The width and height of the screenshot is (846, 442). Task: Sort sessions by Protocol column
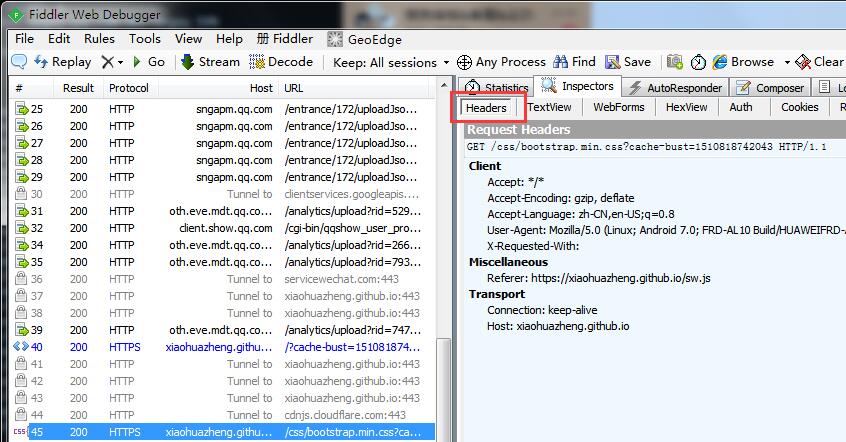point(128,88)
